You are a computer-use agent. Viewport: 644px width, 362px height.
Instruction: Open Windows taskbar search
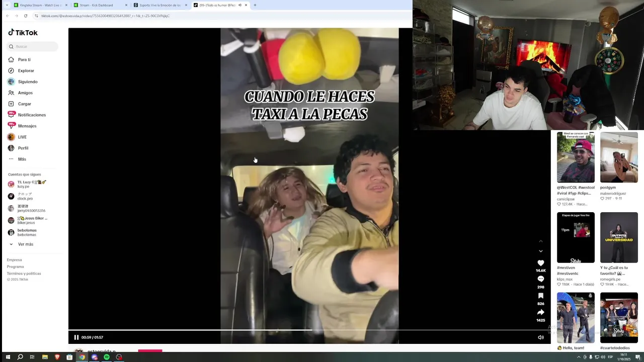[20, 357]
